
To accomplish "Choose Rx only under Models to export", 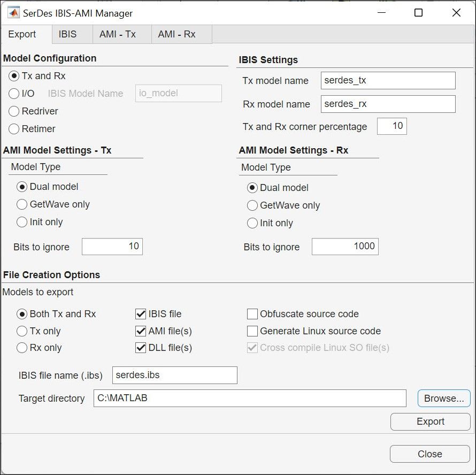I will point(22,348).
